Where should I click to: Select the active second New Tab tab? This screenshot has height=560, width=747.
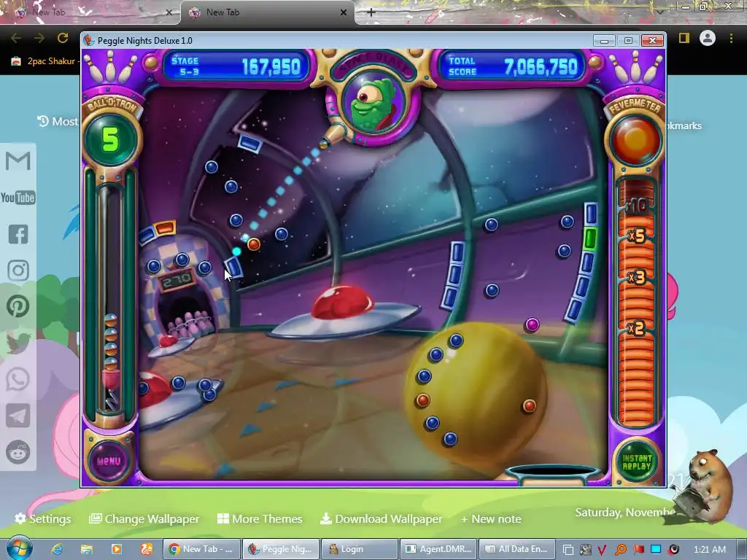coord(267,12)
